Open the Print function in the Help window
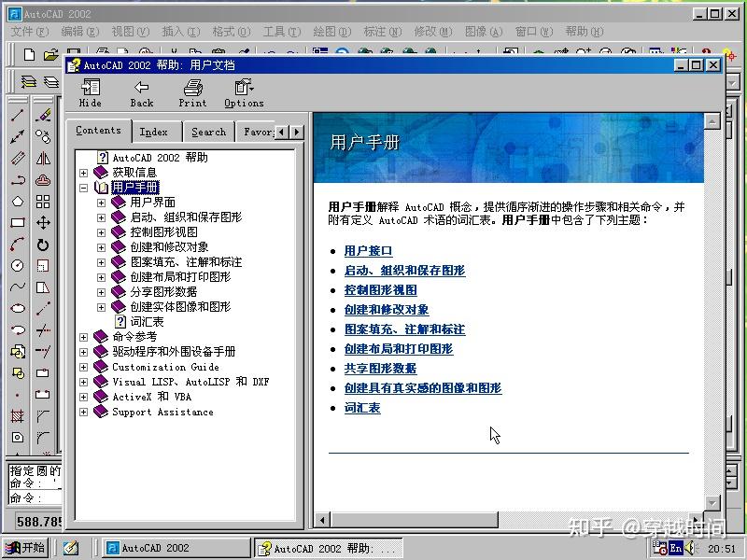Image resolution: width=747 pixels, height=560 pixels. coord(191,93)
